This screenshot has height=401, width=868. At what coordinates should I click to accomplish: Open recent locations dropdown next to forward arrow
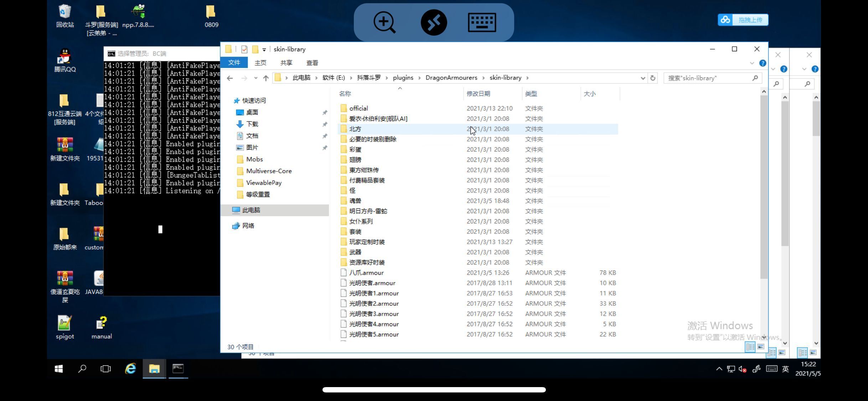click(255, 78)
